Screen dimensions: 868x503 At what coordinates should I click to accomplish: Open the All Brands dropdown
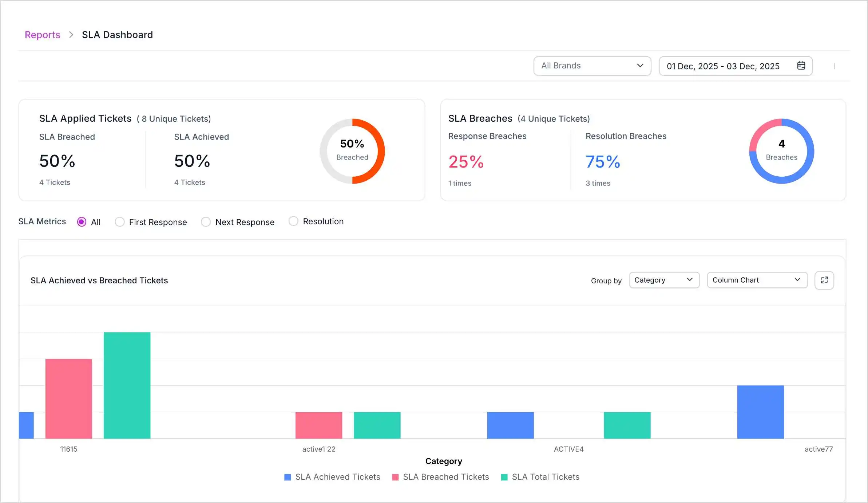pyautogui.click(x=592, y=66)
